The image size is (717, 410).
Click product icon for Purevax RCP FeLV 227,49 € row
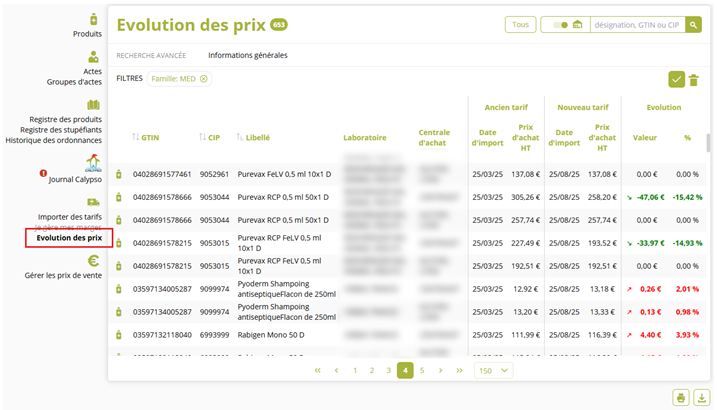(x=119, y=243)
